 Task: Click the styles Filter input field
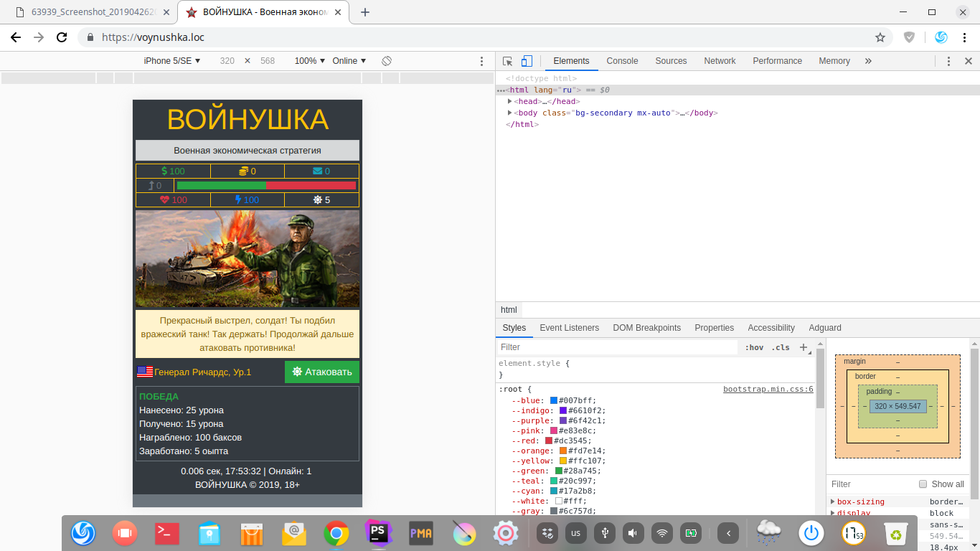click(x=617, y=347)
